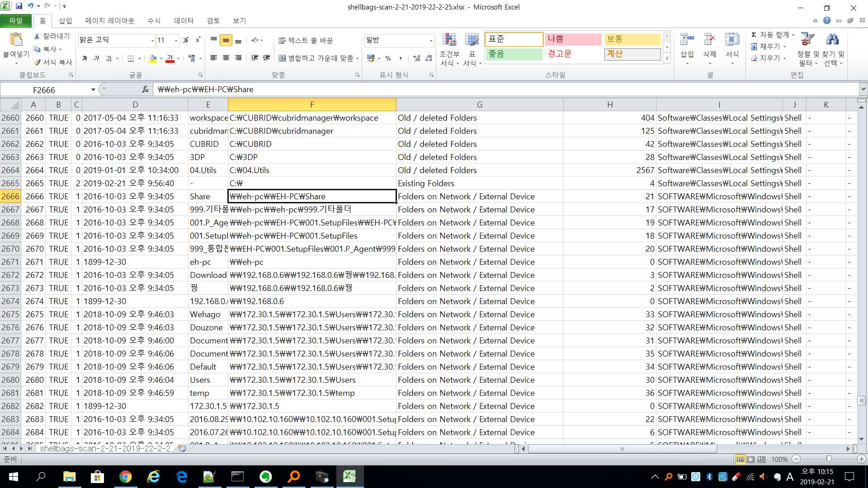Click the Sort & Filter funnel icon
Image resolution: width=868 pixels, height=488 pixels.
pos(807,40)
